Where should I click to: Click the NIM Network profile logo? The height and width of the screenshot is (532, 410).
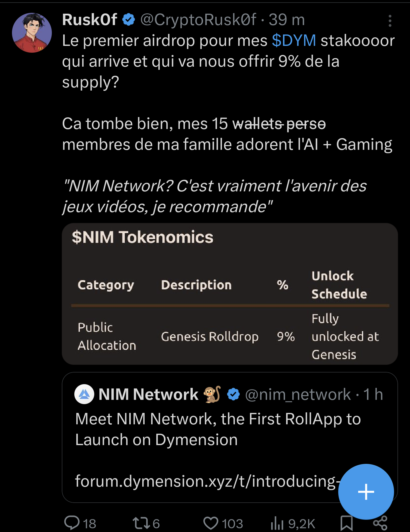tap(84, 394)
